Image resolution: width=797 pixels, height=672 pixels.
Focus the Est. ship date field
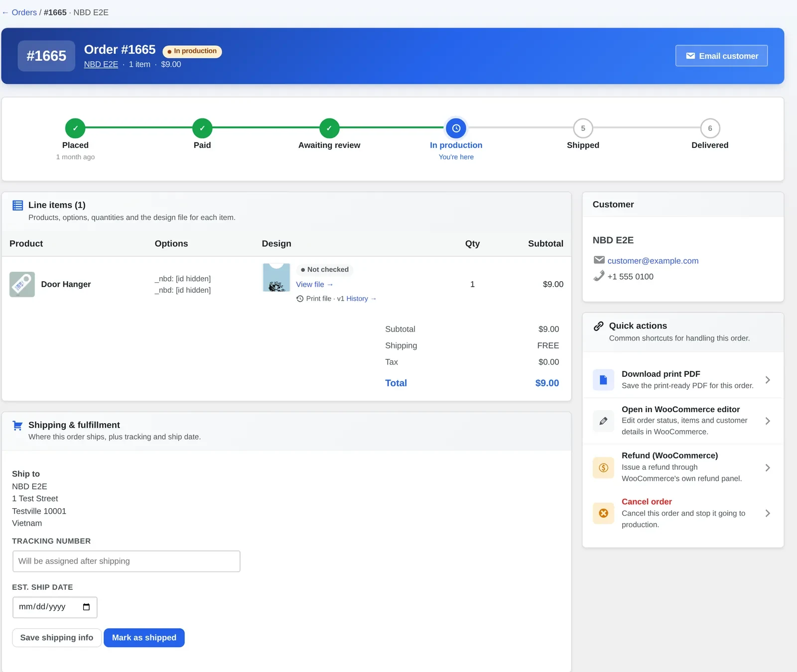point(55,607)
